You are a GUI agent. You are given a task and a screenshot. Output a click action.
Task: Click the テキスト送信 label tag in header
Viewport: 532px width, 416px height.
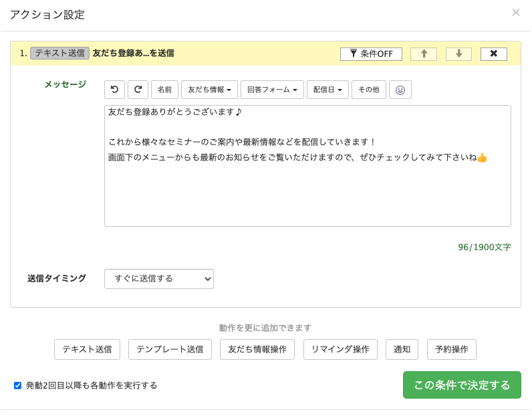[59, 53]
